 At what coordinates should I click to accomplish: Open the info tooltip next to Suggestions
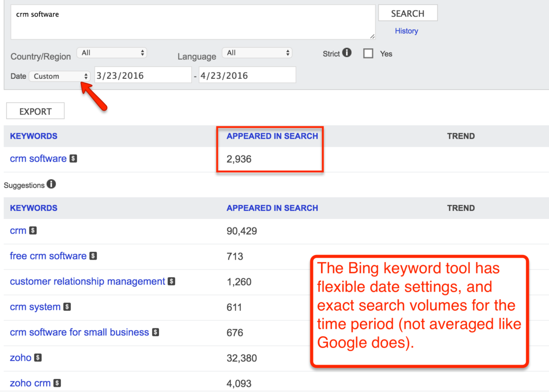click(x=51, y=184)
